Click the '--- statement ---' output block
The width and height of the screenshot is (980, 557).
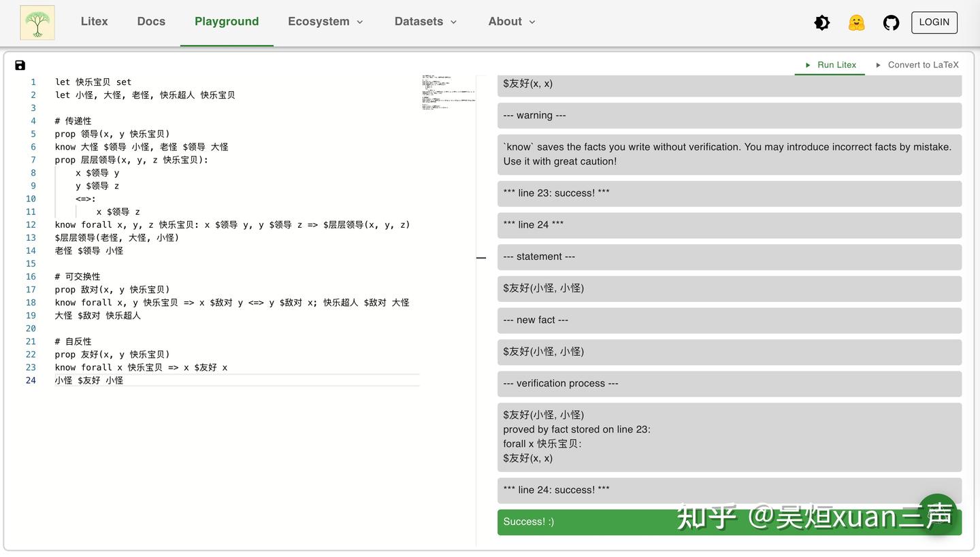point(730,257)
